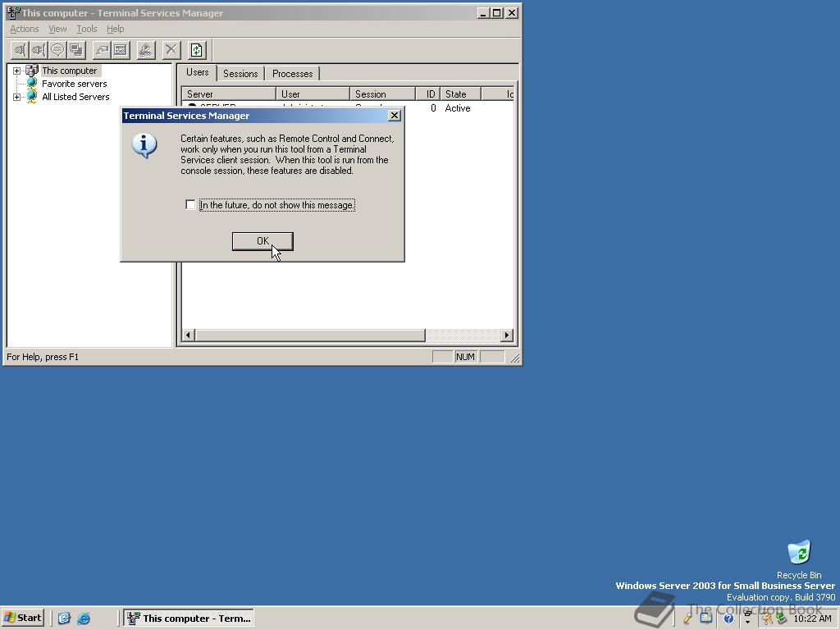Click the NUM status bar indicator
This screenshot has height=630, width=840.
point(465,357)
